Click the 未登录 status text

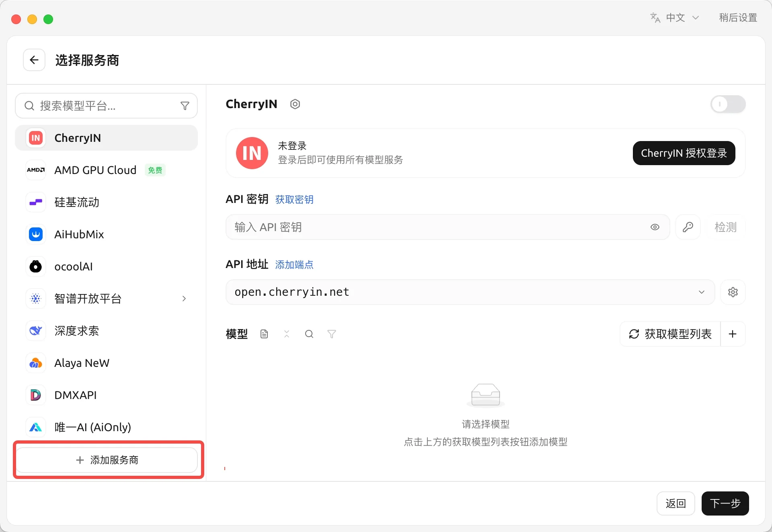[x=292, y=145]
